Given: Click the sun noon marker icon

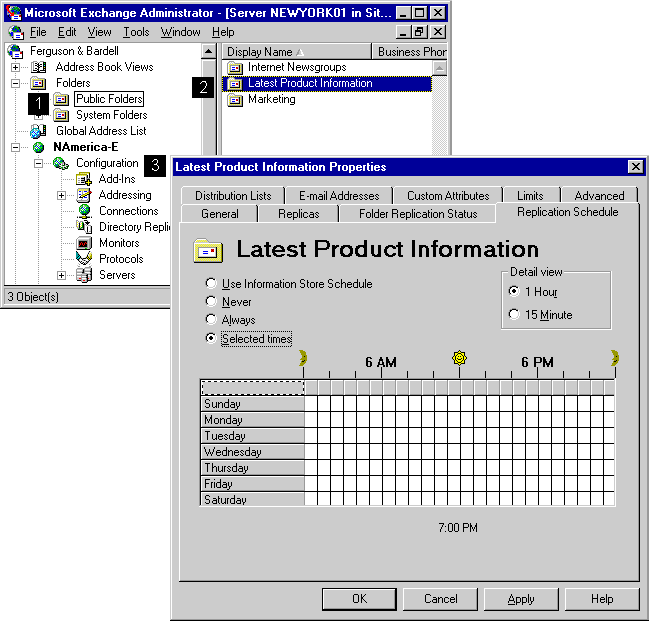Looking at the screenshot, I should (459, 358).
